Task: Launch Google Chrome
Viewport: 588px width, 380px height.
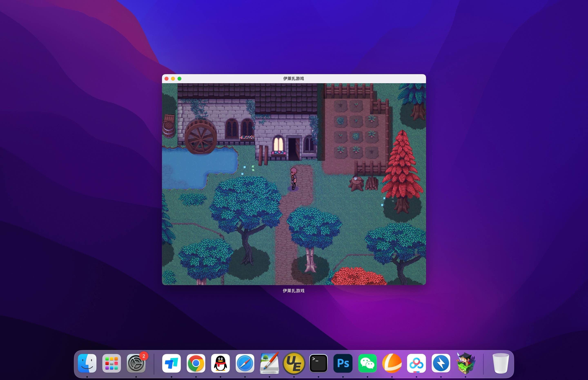Action: click(196, 363)
